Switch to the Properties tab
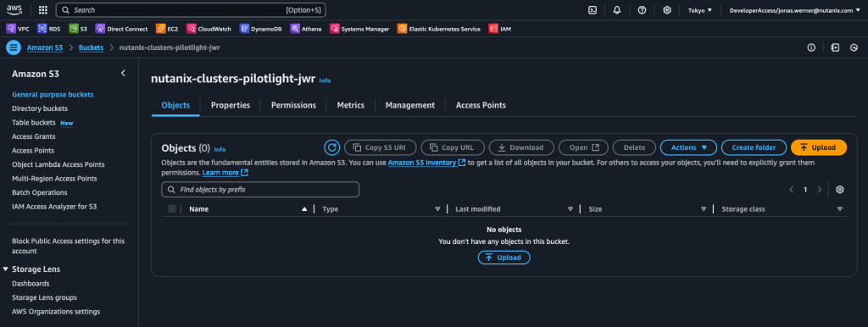 pyautogui.click(x=231, y=105)
